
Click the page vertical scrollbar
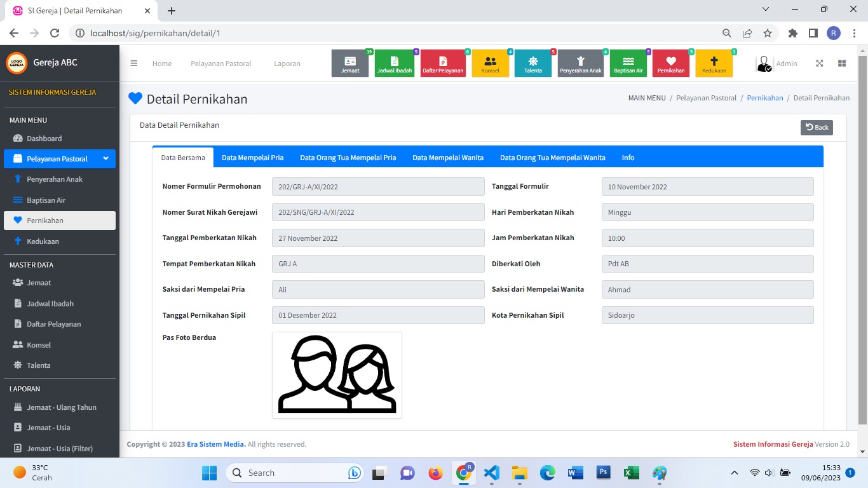coord(862,241)
